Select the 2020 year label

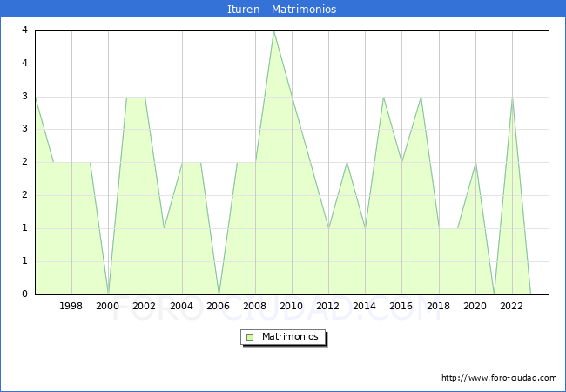tap(475, 306)
